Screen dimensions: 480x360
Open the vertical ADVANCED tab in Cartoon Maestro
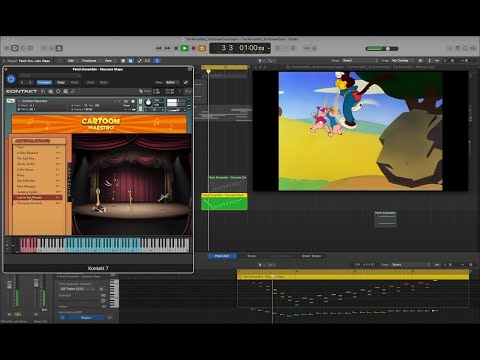pos(70,182)
